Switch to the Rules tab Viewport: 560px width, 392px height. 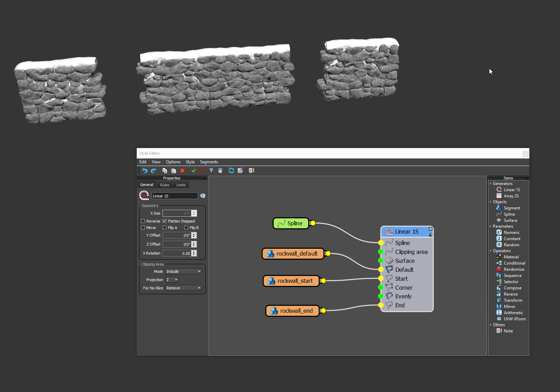pos(165,185)
